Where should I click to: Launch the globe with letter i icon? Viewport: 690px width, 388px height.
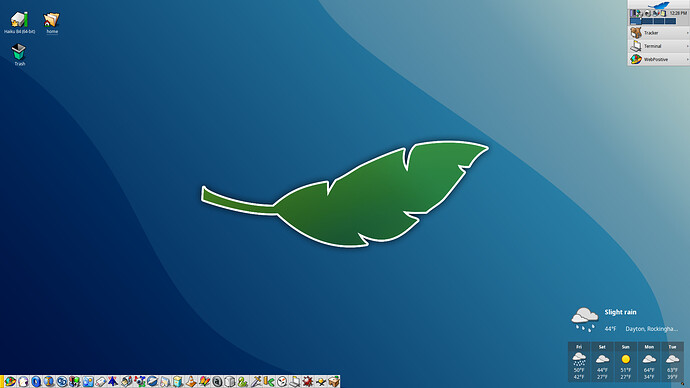pyautogui.click(x=48, y=381)
